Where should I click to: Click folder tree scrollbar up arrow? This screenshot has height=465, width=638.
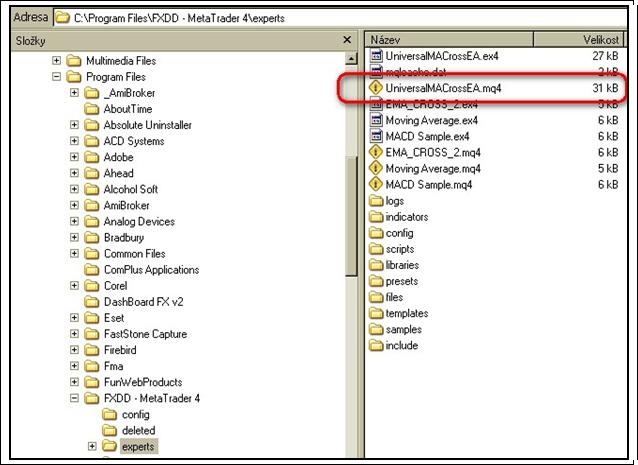[x=351, y=59]
